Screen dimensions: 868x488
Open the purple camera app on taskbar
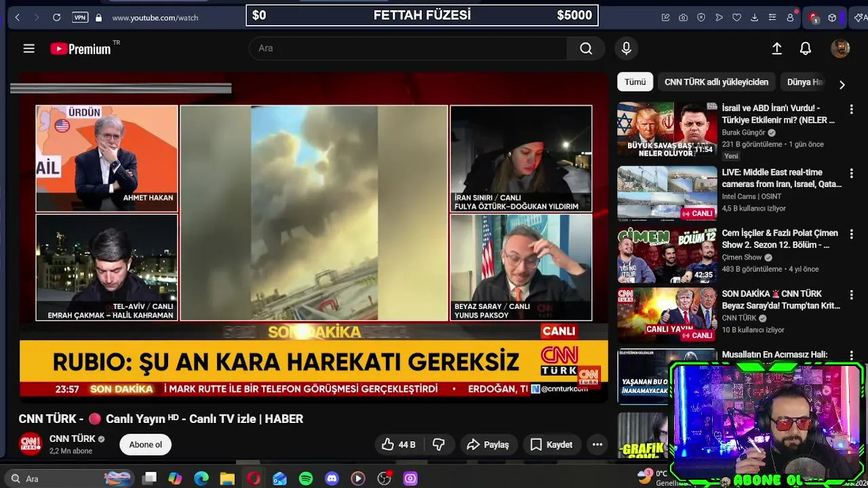(410, 479)
